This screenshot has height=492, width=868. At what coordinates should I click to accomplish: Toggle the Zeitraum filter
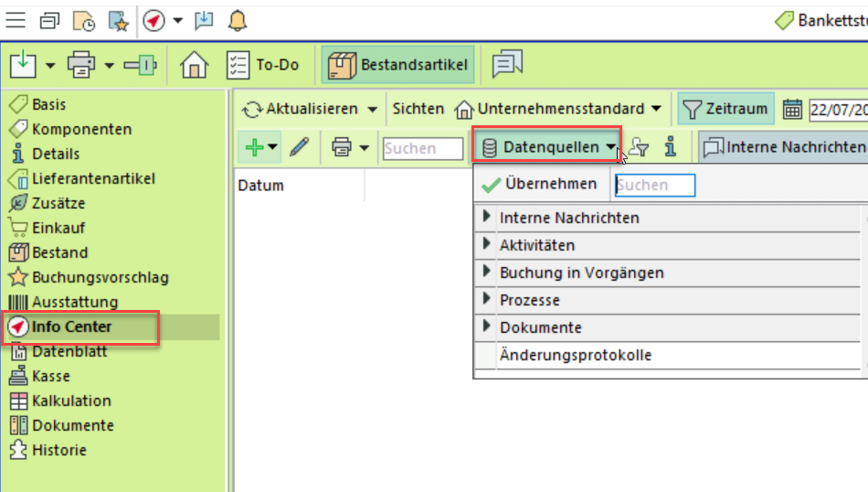pos(726,110)
